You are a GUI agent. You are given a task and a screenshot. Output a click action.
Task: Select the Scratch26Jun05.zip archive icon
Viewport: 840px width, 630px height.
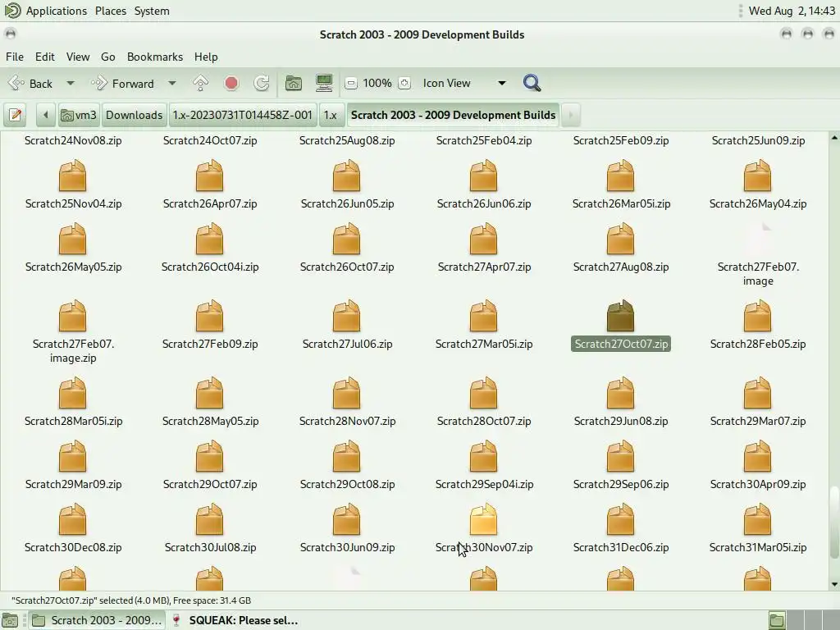tap(347, 176)
